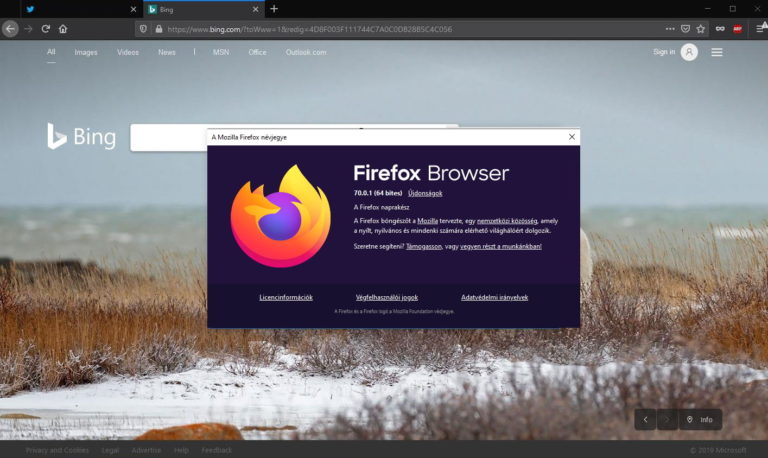Show previous Bing background image
This screenshot has width=768, height=458.
pos(645,420)
